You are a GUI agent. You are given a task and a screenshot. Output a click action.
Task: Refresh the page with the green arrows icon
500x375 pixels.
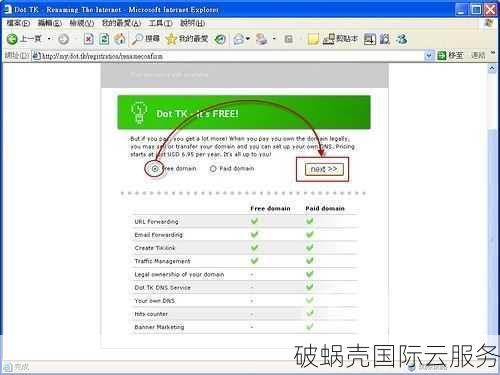104,39
